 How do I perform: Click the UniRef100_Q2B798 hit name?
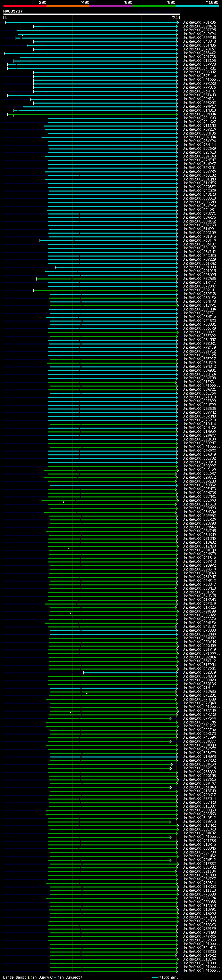tap(199, 524)
